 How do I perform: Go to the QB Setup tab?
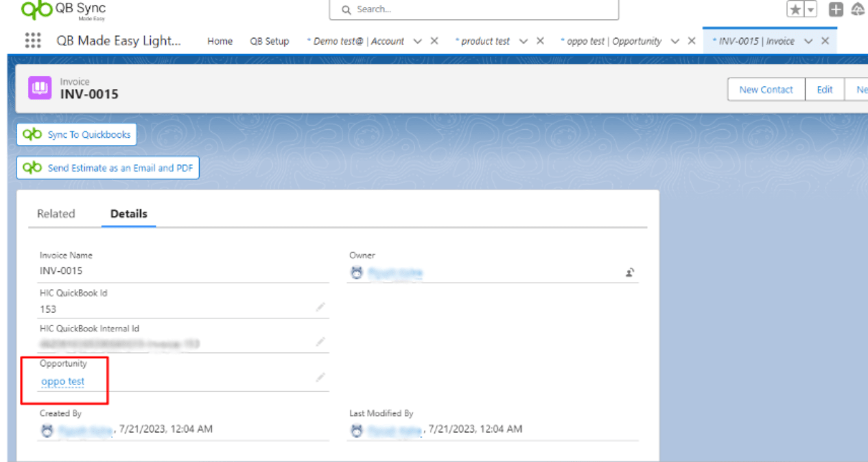[269, 41]
